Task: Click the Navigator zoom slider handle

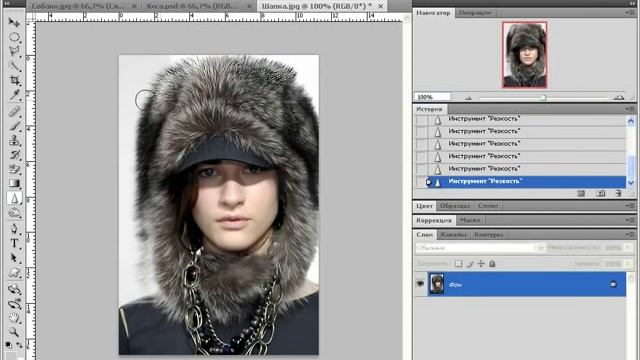Action: 543,97
